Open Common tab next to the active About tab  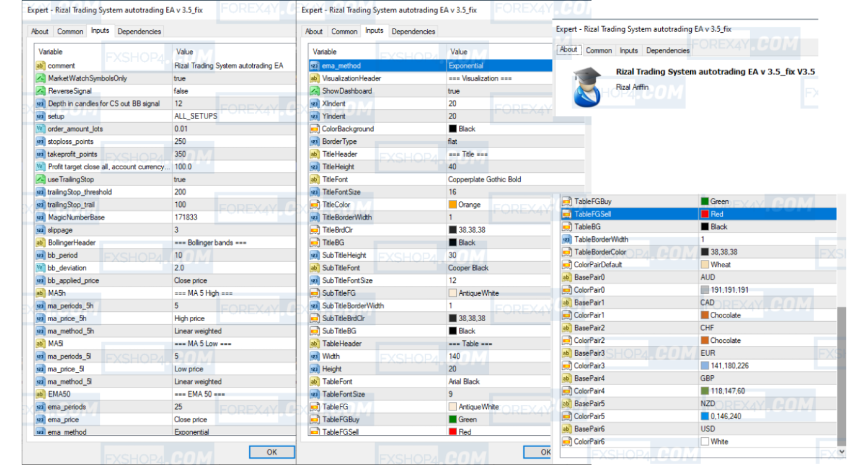pyautogui.click(x=599, y=51)
